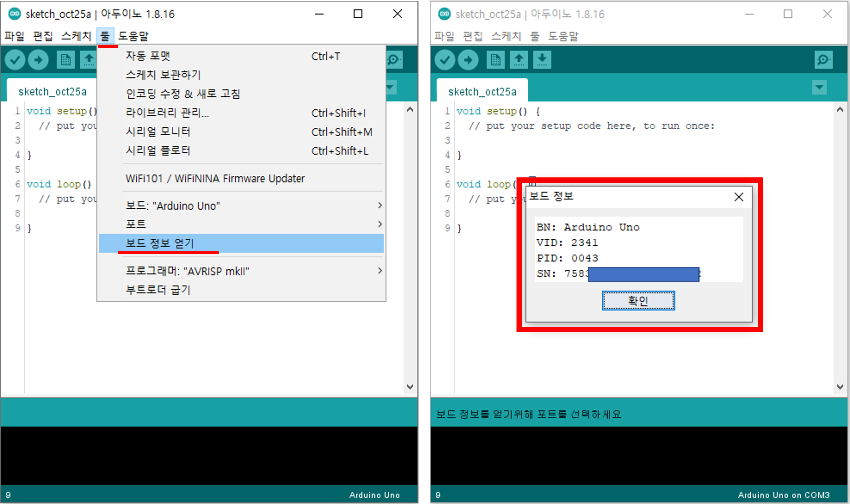Click Save sketch down-arrow icon in right window

pyautogui.click(x=542, y=60)
